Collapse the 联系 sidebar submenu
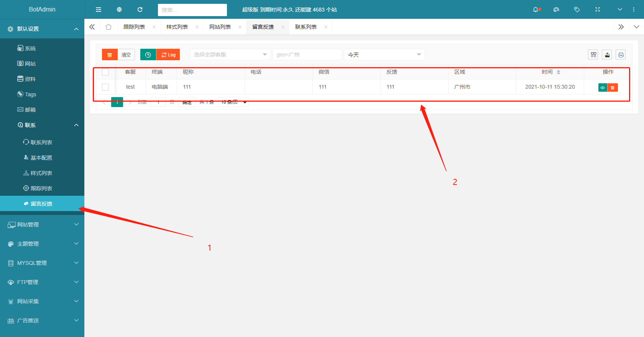 point(42,125)
